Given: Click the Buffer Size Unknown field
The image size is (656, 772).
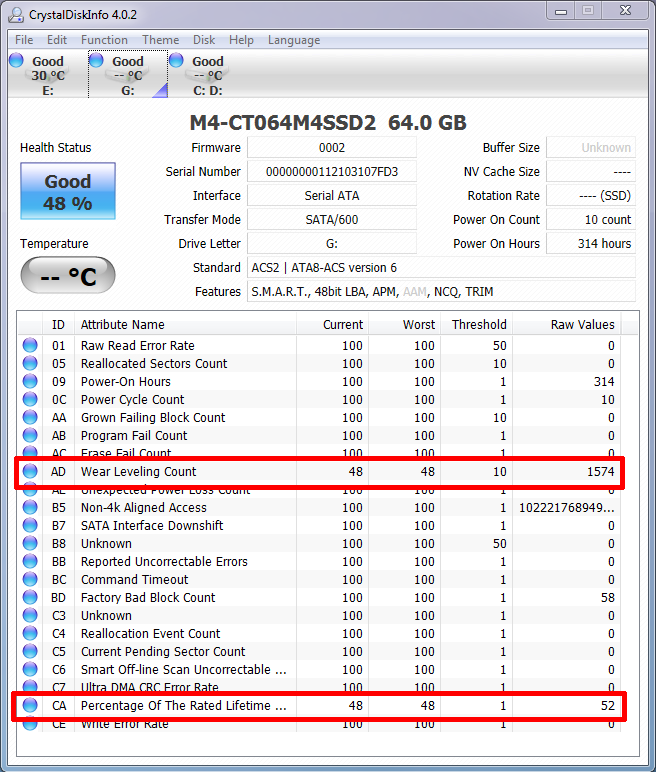Looking at the screenshot, I should (x=591, y=148).
